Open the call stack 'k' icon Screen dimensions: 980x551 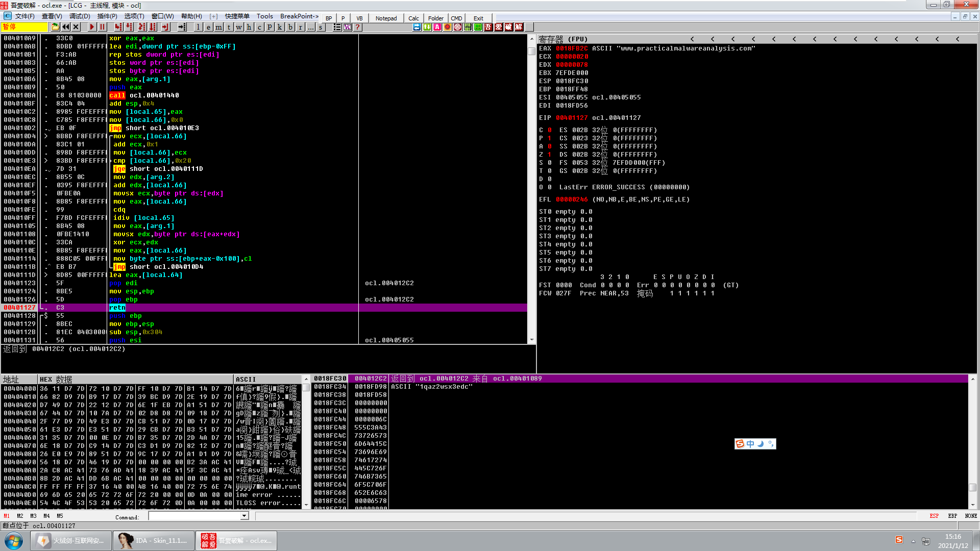(x=280, y=27)
